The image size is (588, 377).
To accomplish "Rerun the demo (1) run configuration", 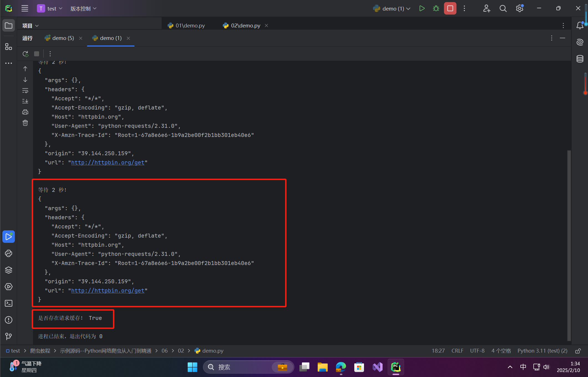I will point(25,54).
